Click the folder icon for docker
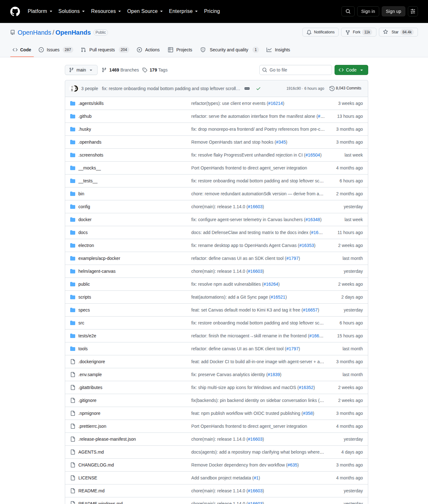 [x=73, y=220]
